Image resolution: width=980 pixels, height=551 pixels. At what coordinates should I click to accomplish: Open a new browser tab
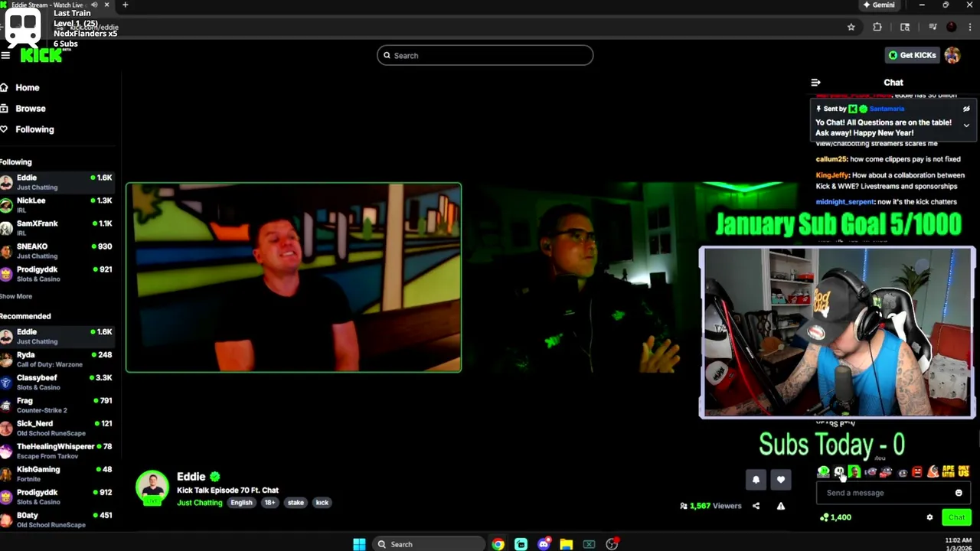[x=125, y=5]
